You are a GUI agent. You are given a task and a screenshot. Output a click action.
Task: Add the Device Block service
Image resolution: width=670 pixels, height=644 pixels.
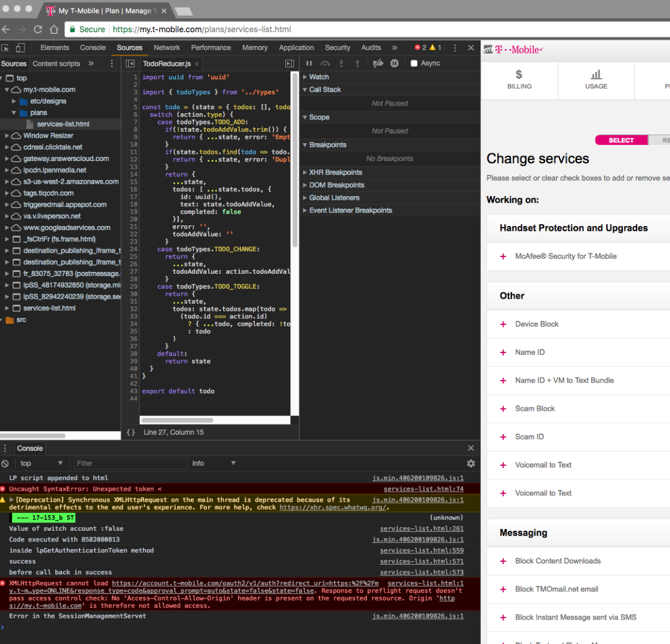click(503, 324)
